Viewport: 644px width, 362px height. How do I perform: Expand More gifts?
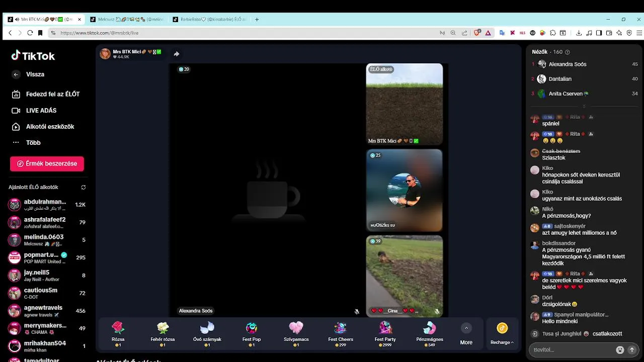pyautogui.click(x=466, y=334)
